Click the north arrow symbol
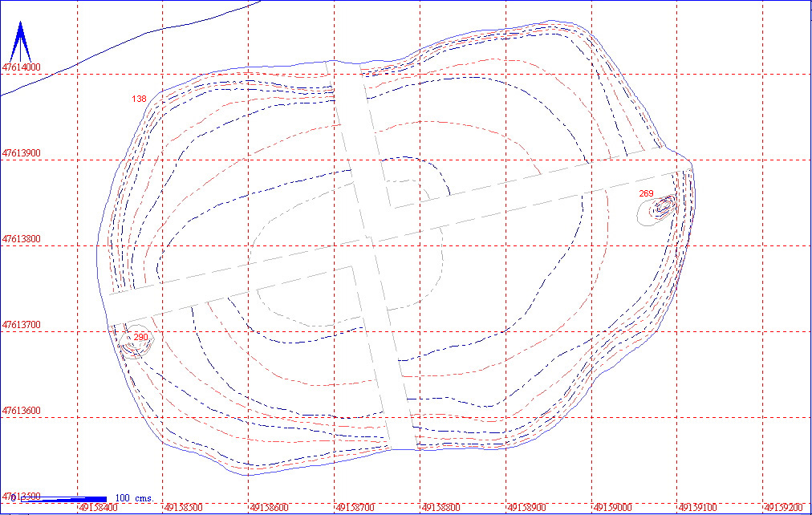 point(20,42)
